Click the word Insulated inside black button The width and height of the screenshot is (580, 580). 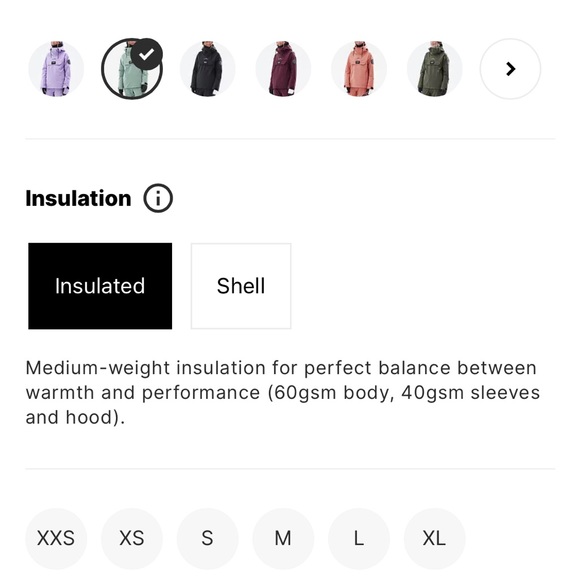pos(100,286)
